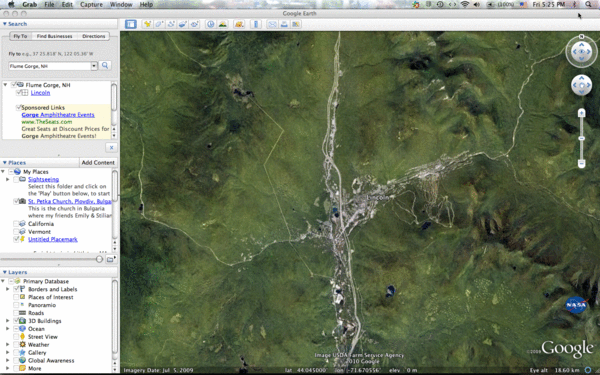Select the Add Polygon tool
This screenshot has width=600, height=375.
[159, 24]
